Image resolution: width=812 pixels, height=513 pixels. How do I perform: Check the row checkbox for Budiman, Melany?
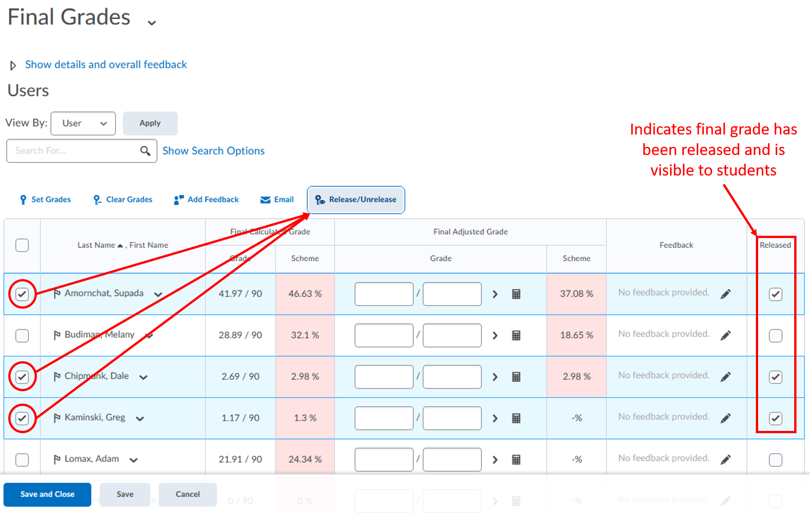22,336
